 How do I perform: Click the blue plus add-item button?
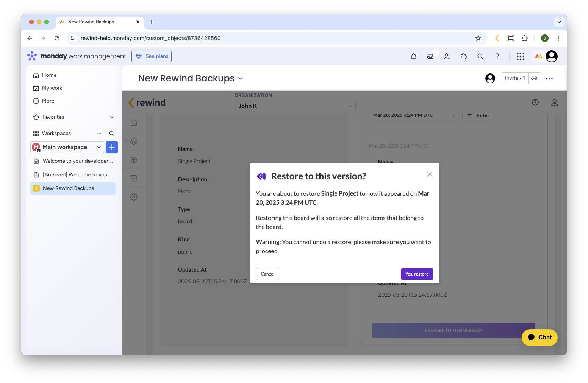click(112, 147)
